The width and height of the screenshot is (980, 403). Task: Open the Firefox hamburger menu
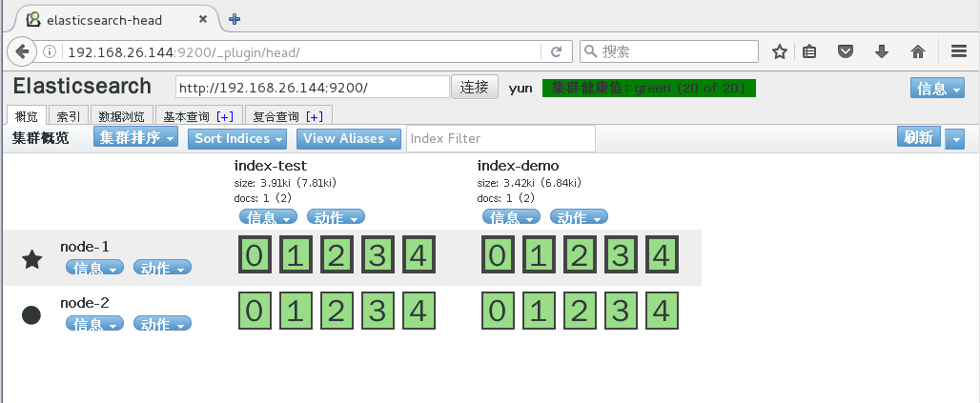(959, 51)
